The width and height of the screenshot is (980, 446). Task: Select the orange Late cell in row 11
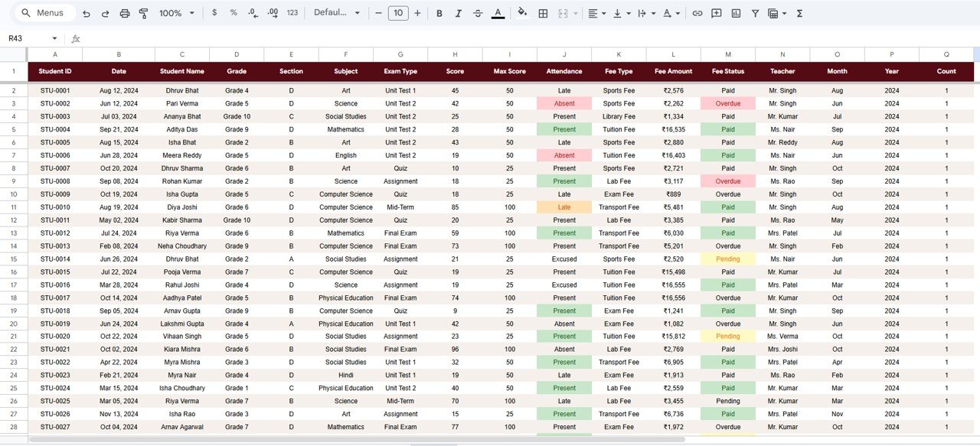(564, 207)
